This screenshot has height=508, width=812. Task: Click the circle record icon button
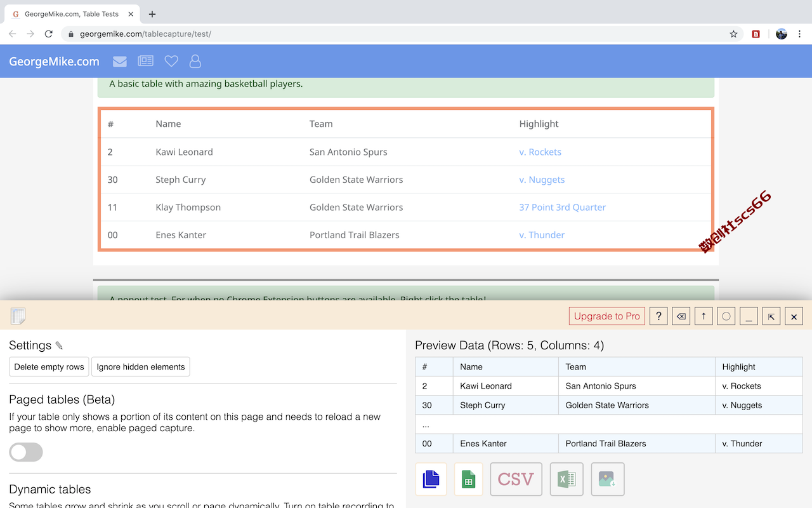click(x=726, y=316)
